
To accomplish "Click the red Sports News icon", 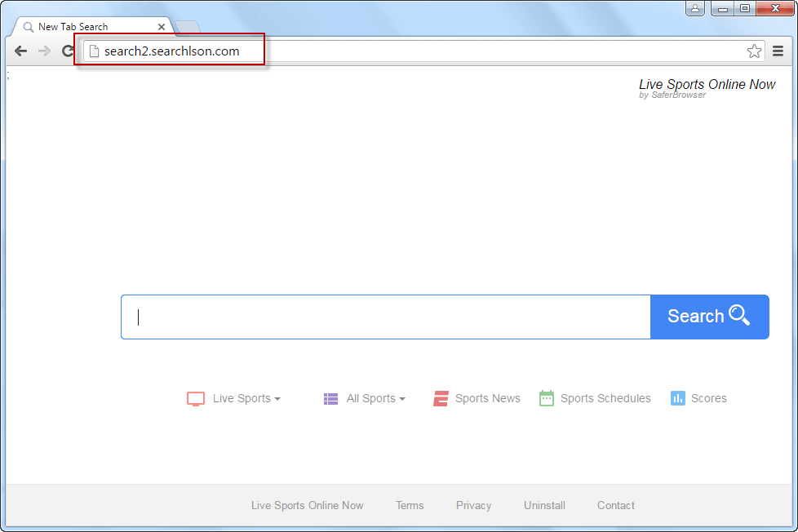I will pos(441,399).
